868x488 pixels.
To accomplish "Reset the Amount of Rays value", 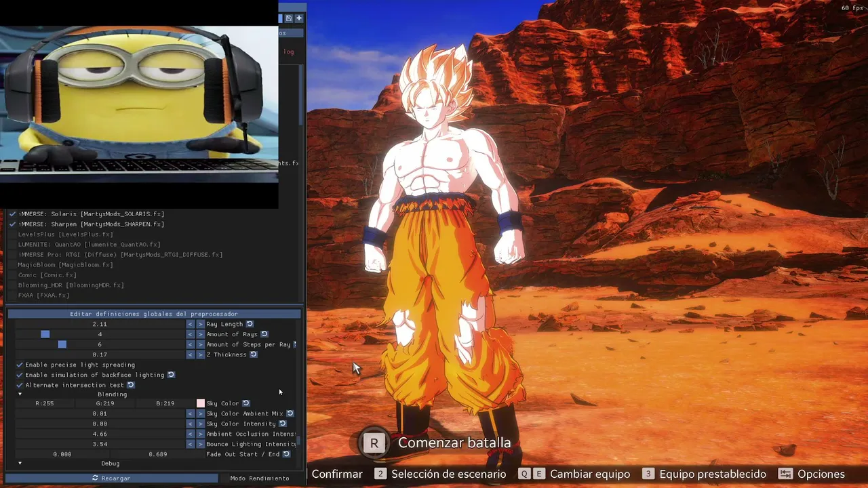I will [264, 334].
